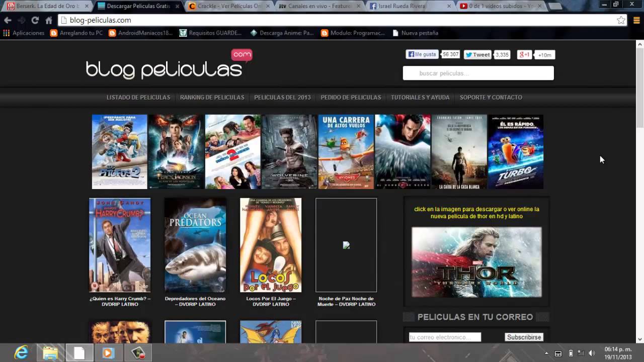644x362 pixels.
Task: Click the Facebook Me gusta button
Action: [423, 54]
